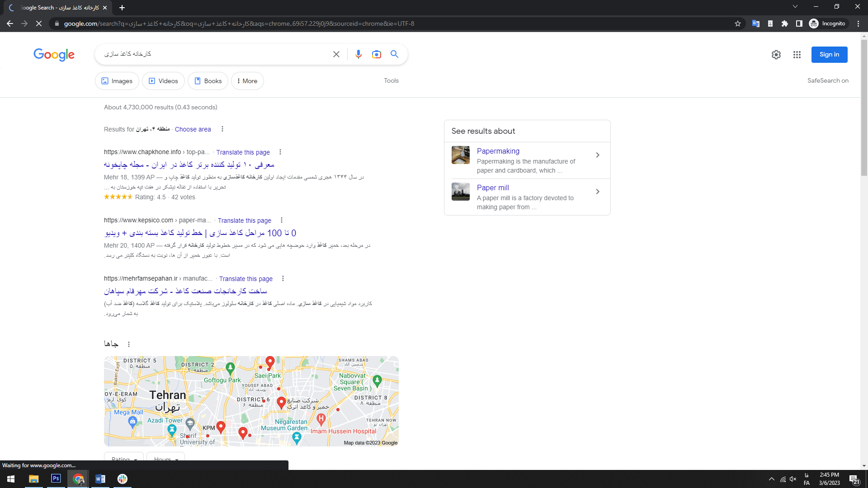Open search Tools
This screenshot has height=488, width=868.
[392, 80]
